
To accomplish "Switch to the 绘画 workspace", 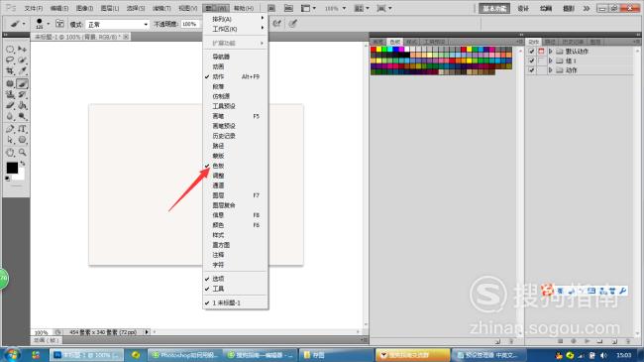I will coord(546,8).
